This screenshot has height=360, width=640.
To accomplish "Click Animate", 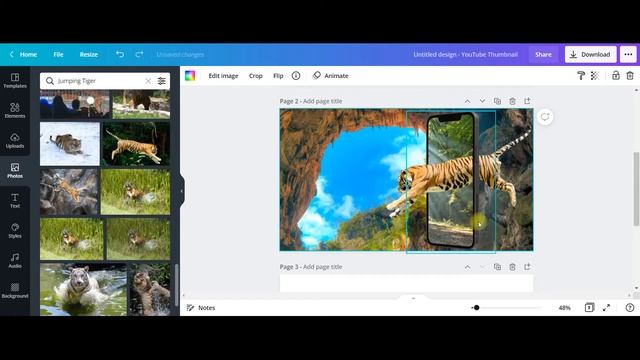I will (x=331, y=76).
